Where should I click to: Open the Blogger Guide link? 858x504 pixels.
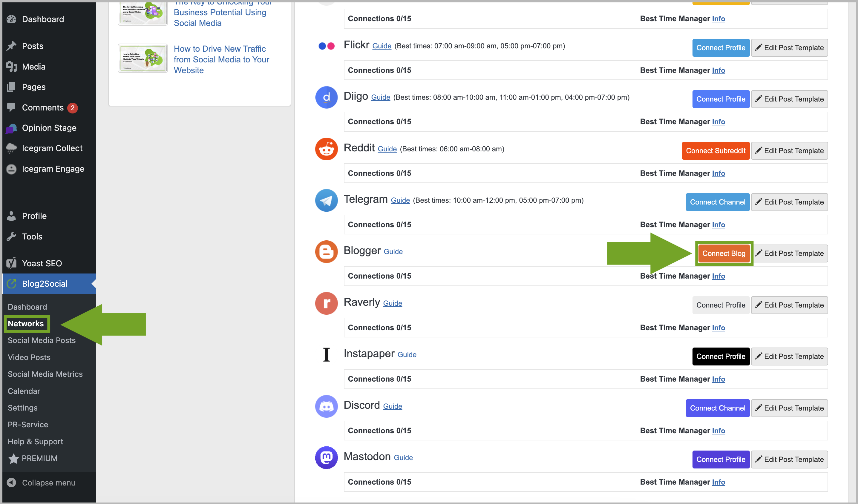click(x=393, y=252)
